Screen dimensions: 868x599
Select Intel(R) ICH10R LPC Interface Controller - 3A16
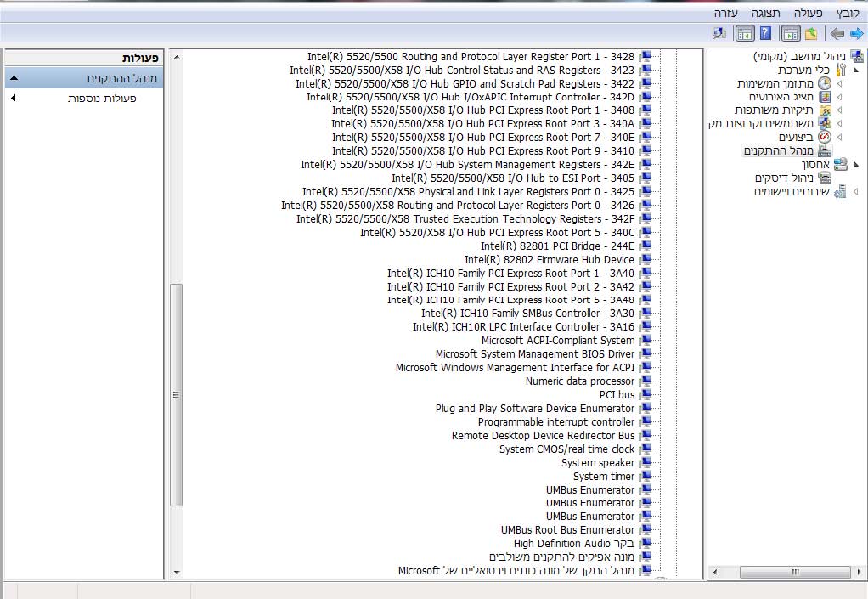pos(524,326)
